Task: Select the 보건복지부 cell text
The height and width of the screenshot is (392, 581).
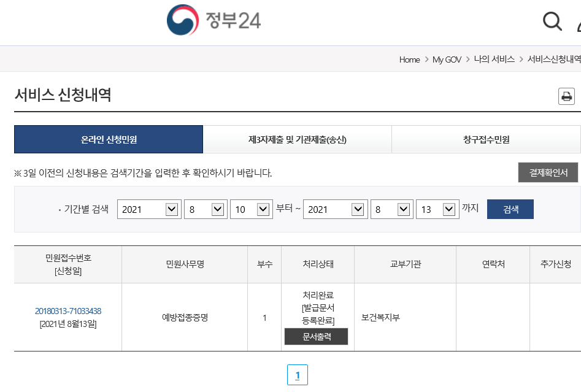Action: 380,317
